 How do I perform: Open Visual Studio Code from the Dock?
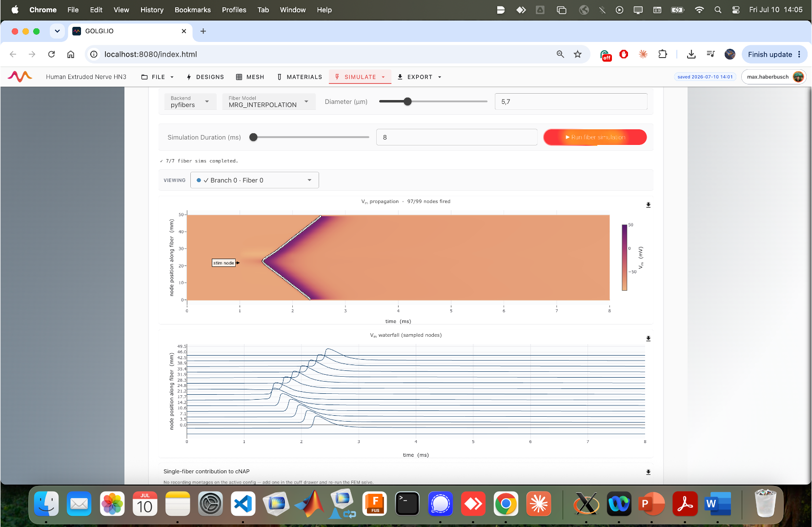[x=243, y=504]
